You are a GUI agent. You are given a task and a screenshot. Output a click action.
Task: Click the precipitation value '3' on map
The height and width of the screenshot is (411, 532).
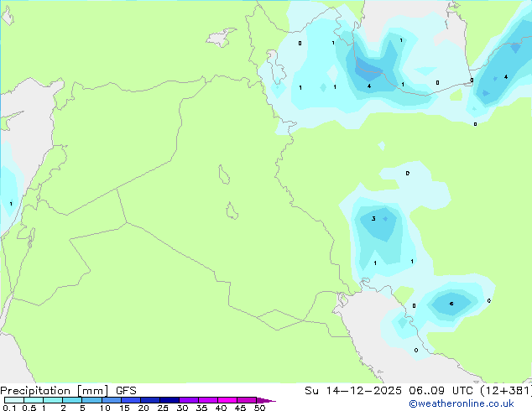click(x=373, y=218)
